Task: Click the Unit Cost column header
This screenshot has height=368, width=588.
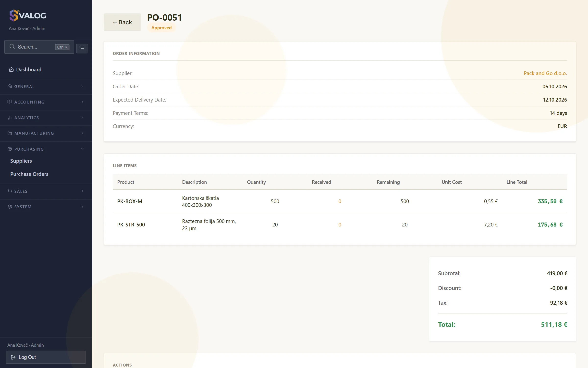Action: click(x=452, y=182)
